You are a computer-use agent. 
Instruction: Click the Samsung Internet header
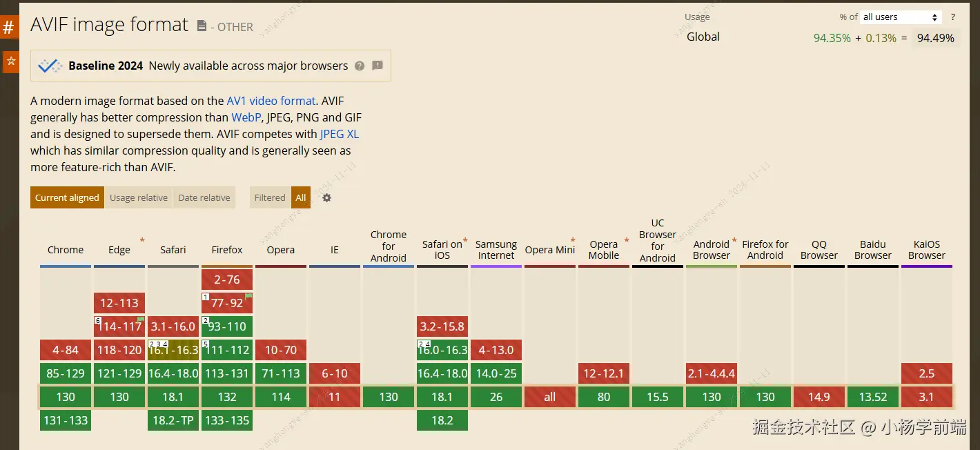pos(496,250)
